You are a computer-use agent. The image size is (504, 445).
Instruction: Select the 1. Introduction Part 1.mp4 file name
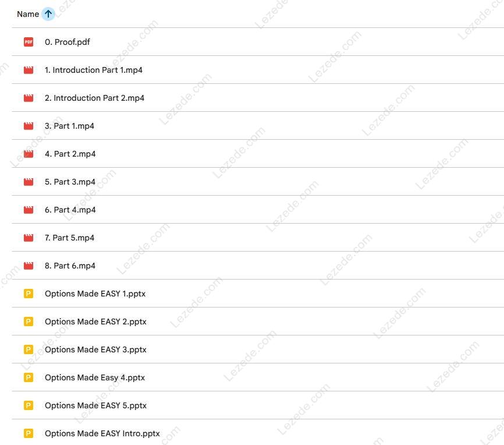(93, 70)
